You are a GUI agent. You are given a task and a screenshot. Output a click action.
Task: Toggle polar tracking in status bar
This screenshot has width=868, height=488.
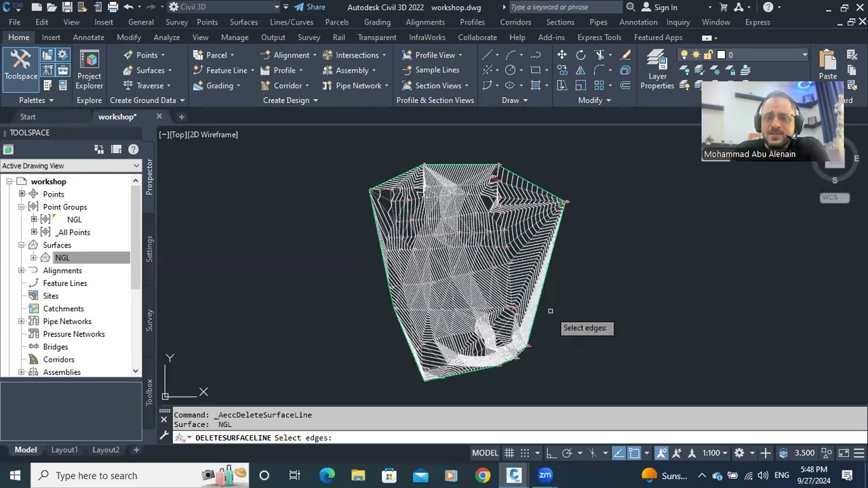[x=567, y=453]
